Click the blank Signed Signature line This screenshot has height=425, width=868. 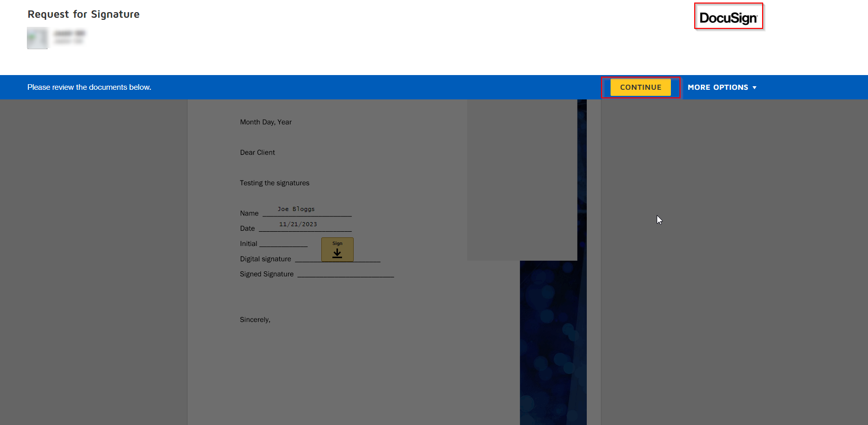pyautogui.click(x=345, y=274)
